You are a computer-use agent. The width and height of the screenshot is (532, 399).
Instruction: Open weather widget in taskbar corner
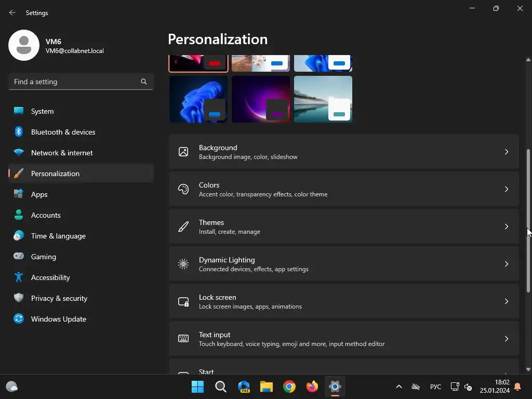(12, 387)
